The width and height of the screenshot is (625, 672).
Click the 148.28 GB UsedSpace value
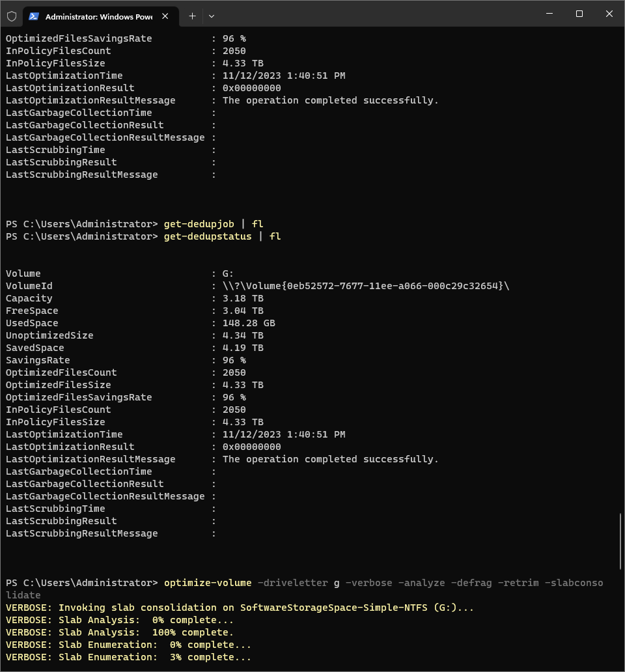tap(243, 323)
